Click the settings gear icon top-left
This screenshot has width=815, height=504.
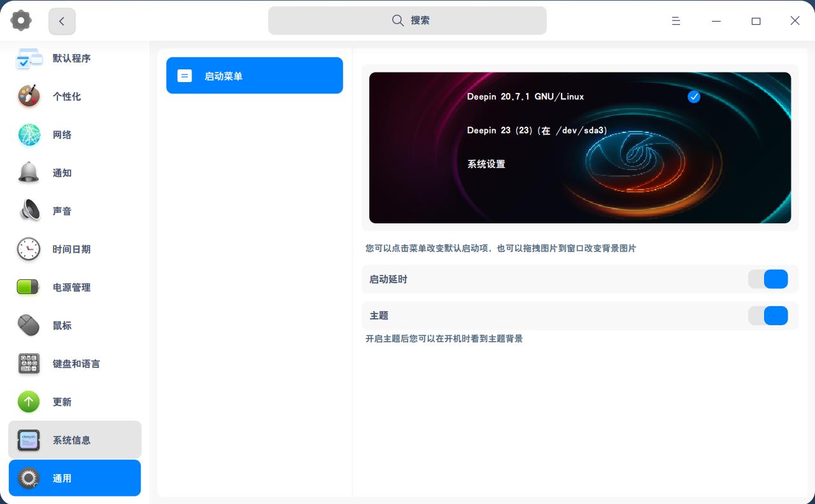click(21, 20)
